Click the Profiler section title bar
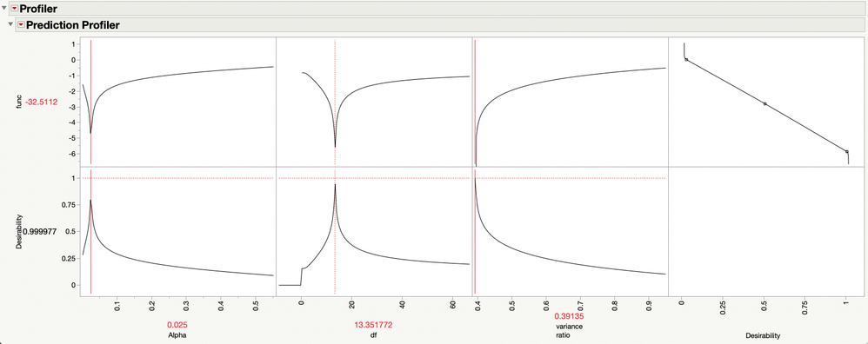The width and height of the screenshot is (868, 344). [437, 9]
